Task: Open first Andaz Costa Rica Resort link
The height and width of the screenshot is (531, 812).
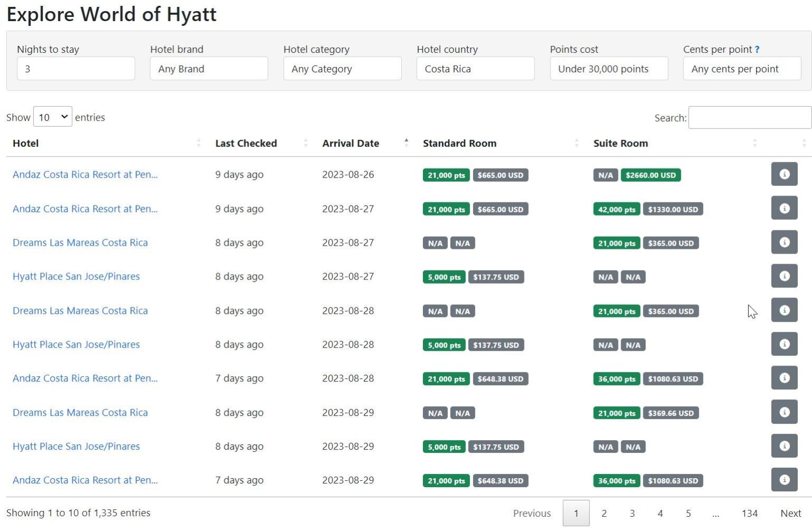Action: [x=85, y=174]
